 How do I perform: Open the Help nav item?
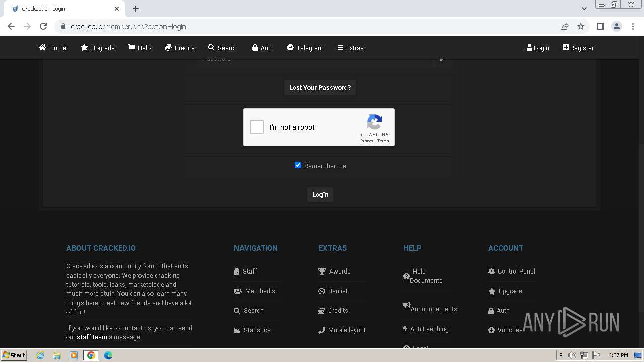(139, 48)
